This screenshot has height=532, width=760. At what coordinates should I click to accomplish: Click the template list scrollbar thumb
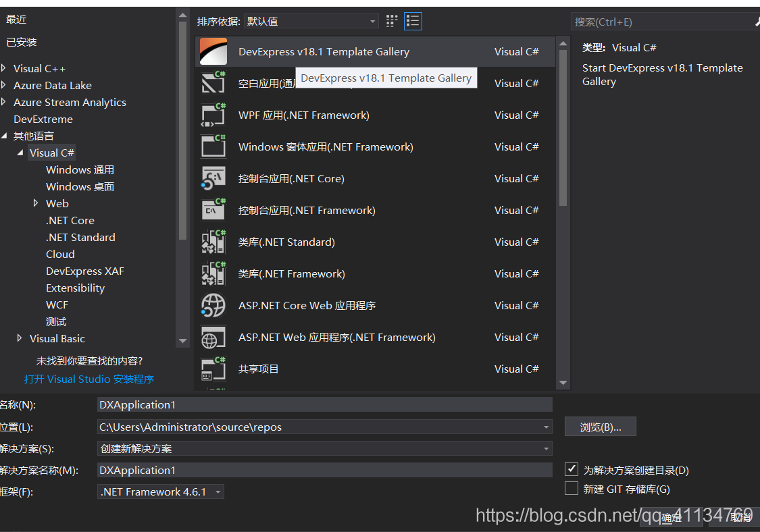point(563,128)
